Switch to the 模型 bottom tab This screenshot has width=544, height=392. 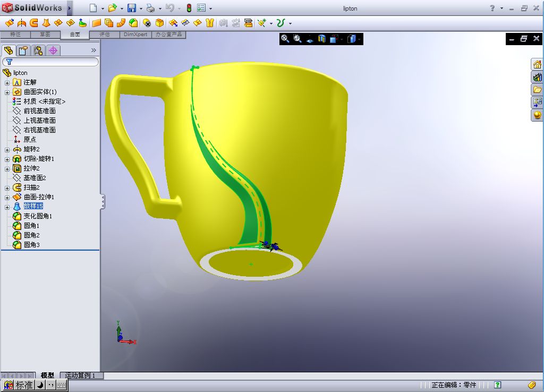(x=47, y=376)
